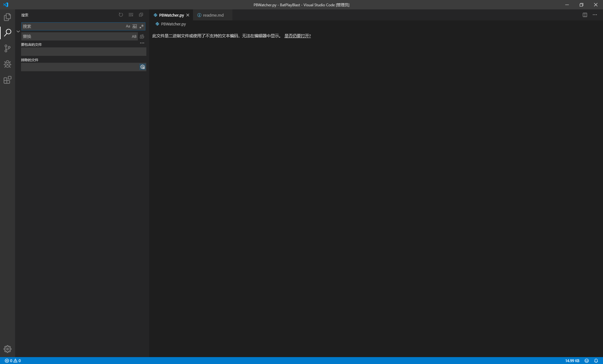Collapse the replace field chevron
The height and width of the screenshot is (364, 603).
click(x=18, y=31)
